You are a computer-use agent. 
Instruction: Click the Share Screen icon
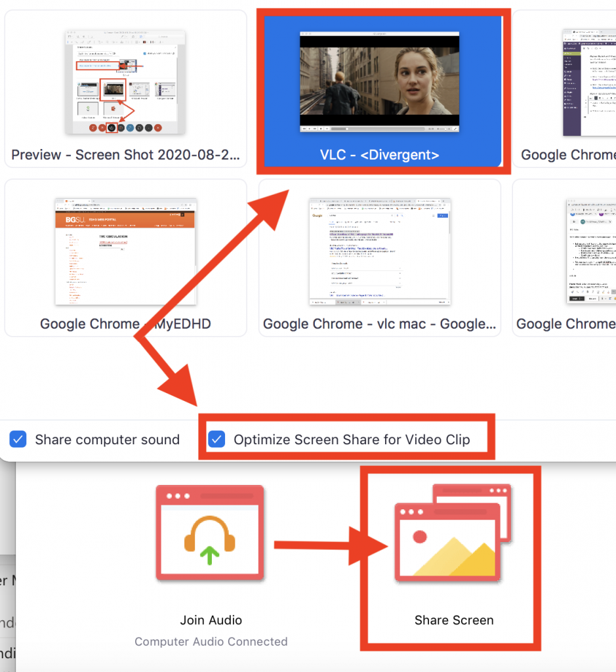click(x=453, y=533)
